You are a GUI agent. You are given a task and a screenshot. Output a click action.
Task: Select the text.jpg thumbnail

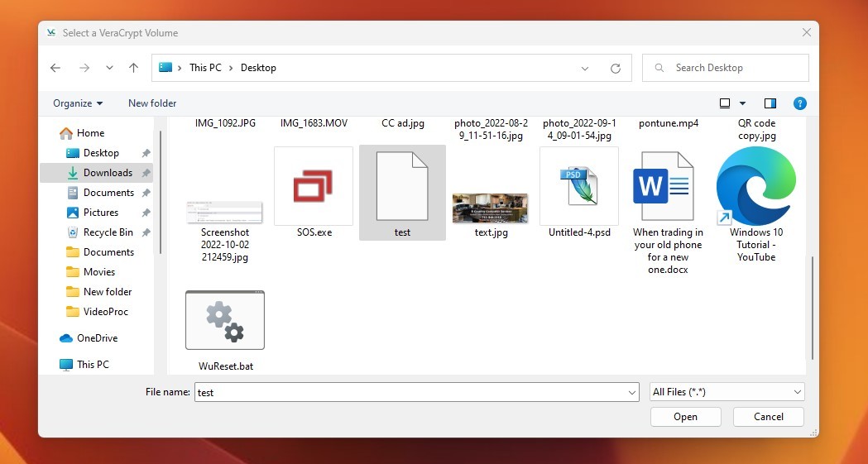coord(490,208)
